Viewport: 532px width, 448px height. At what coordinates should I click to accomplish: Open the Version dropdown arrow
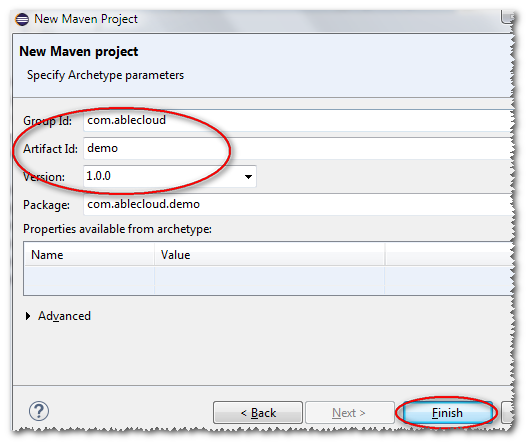(x=248, y=176)
